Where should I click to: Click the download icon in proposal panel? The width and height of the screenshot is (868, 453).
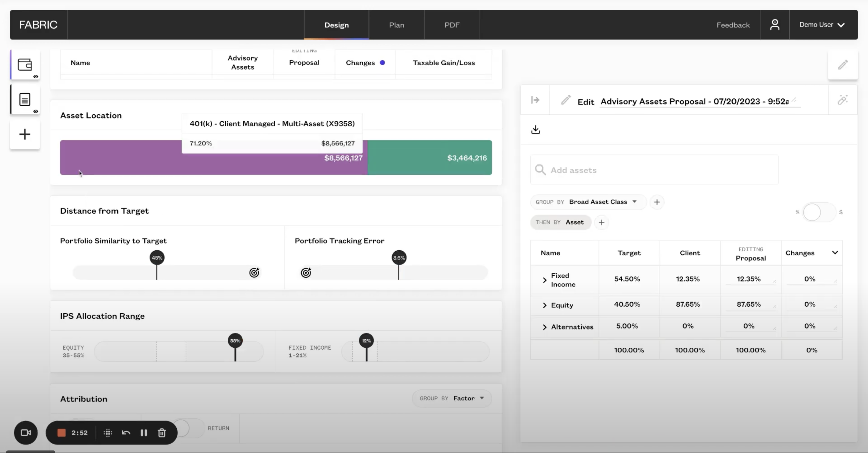[x=536, y=130]
